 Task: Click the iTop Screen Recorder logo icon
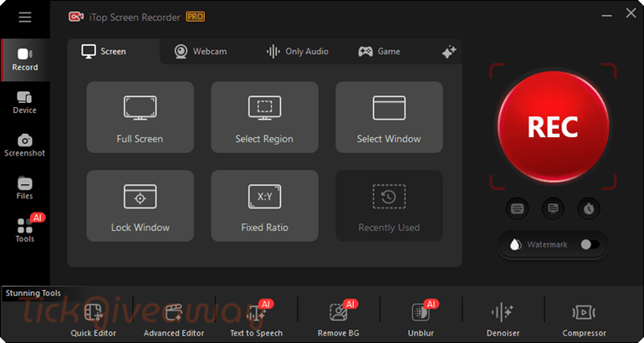tap(76, 17)
